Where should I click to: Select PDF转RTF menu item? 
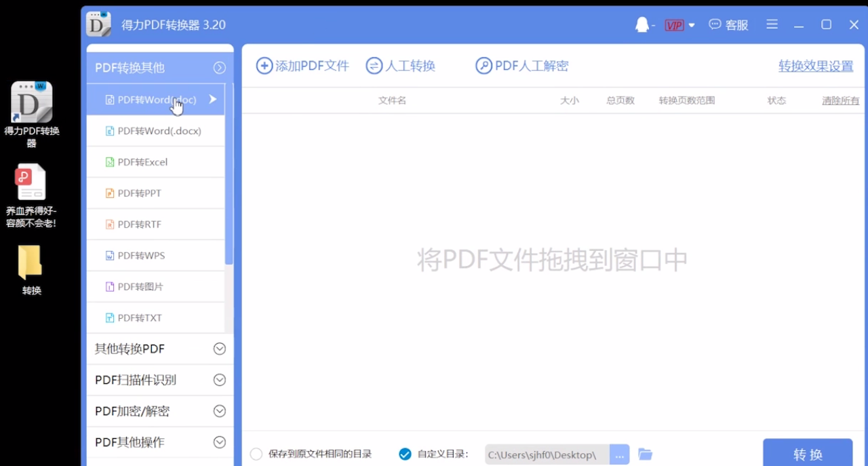[x=156, y=225]
